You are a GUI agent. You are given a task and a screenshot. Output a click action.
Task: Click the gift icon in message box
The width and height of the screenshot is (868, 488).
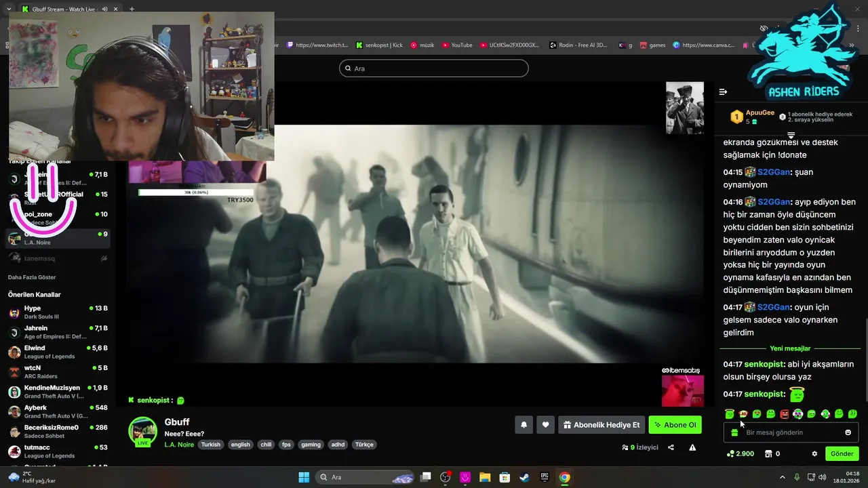coord(734,432)
